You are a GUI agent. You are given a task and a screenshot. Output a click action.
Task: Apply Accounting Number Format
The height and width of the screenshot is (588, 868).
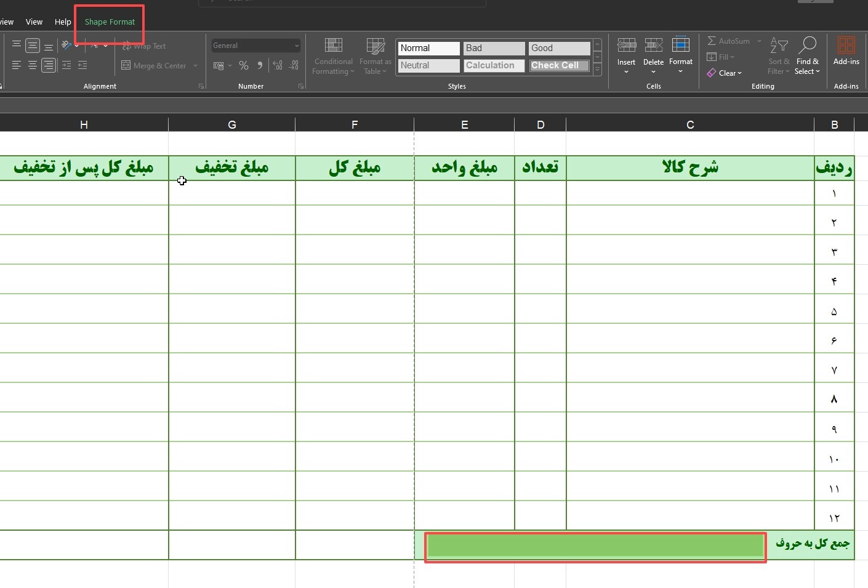tap(219, 65)
